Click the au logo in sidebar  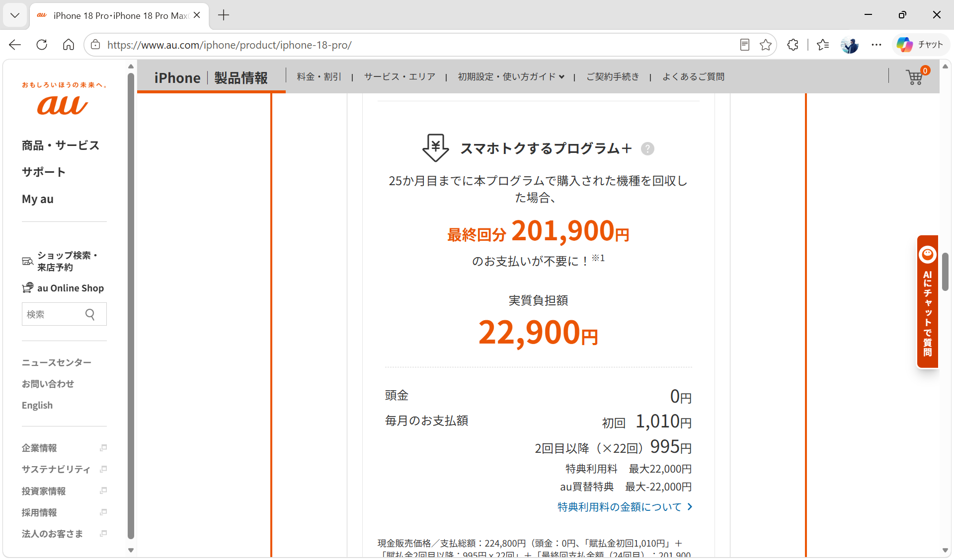click(63, 105)
